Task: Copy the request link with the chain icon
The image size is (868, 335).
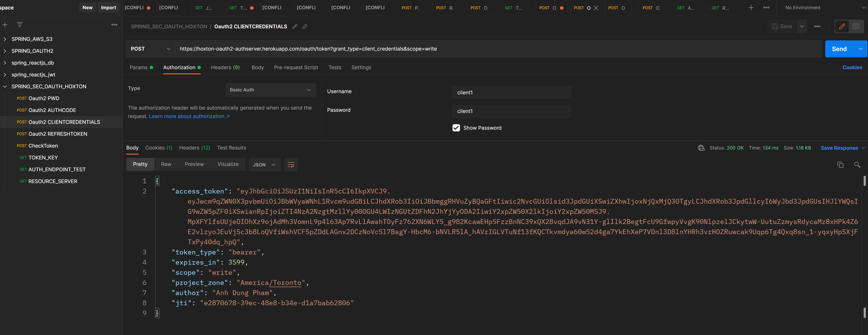Action: 305,26
